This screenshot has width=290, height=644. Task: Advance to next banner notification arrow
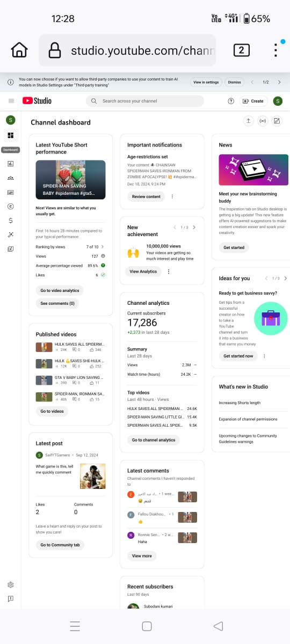pyautogui.click(x=279, y=82)
